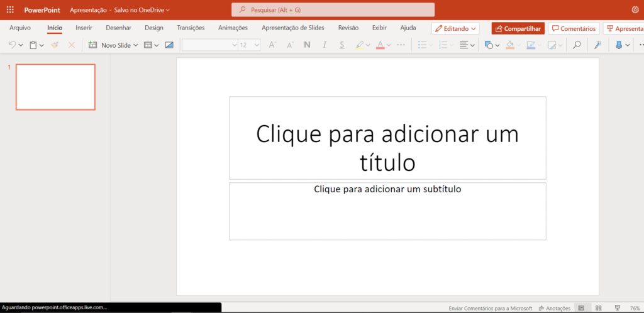Click the PowerPoint brand link

pyautogui.click(x=42, y=10)
